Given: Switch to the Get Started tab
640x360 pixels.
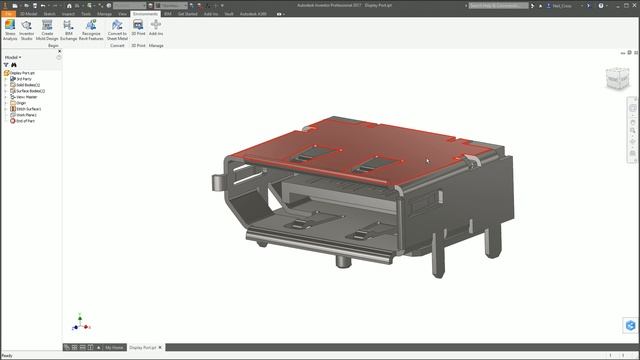Looking at the screenshot, I should tap(188, 14).
